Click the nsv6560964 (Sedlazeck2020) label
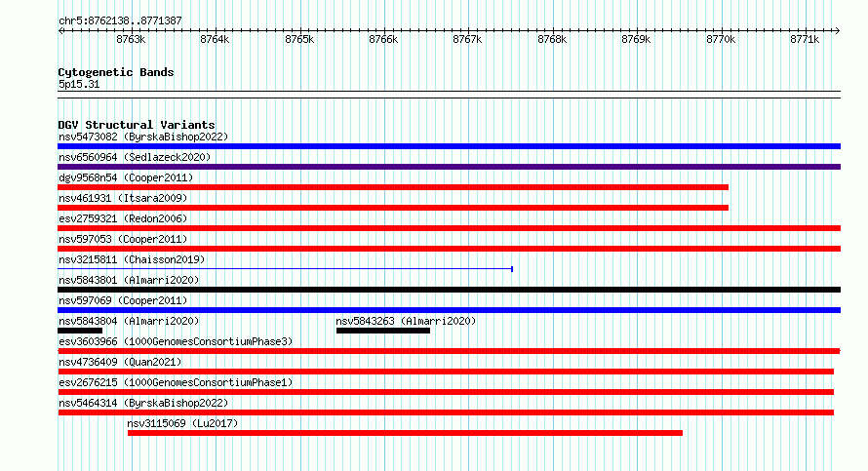Image resolution: width=868 pixels, height=471 pixels. 135,157
